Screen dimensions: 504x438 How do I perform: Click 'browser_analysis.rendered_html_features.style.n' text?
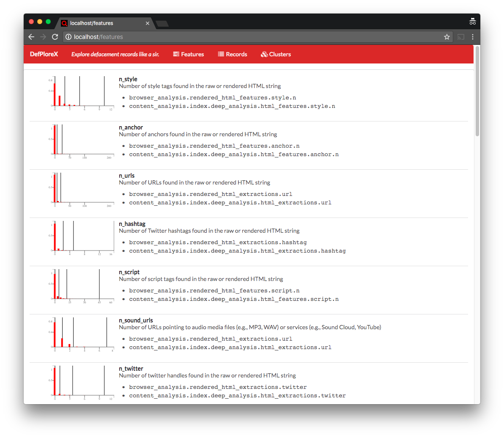pos(212,97)
